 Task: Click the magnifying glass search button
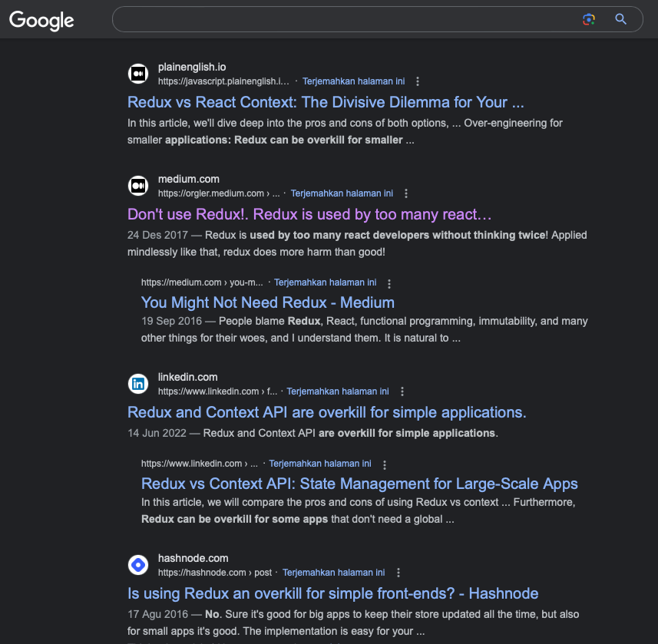620,19
